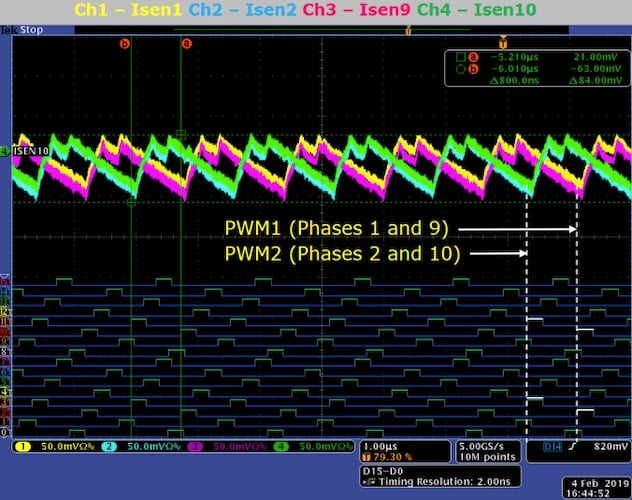This screenshot has height=500, width=632.
Task: Click the channel 4 green badge
Action: click(x=281, y=446)
